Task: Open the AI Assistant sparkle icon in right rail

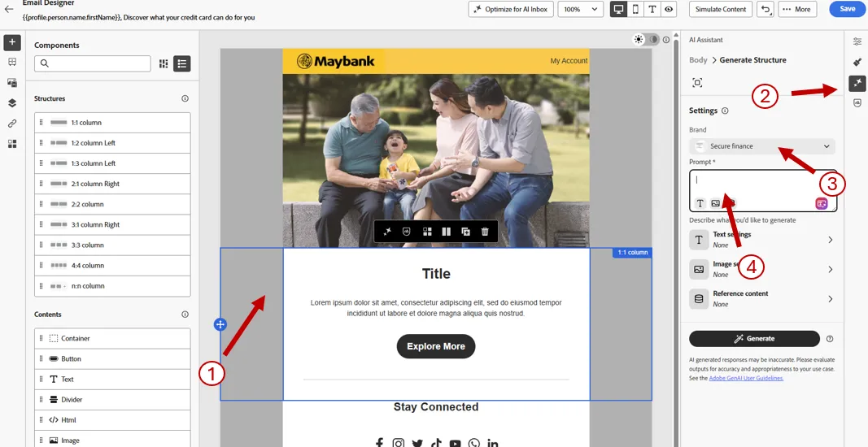Action: pos(857,83)
